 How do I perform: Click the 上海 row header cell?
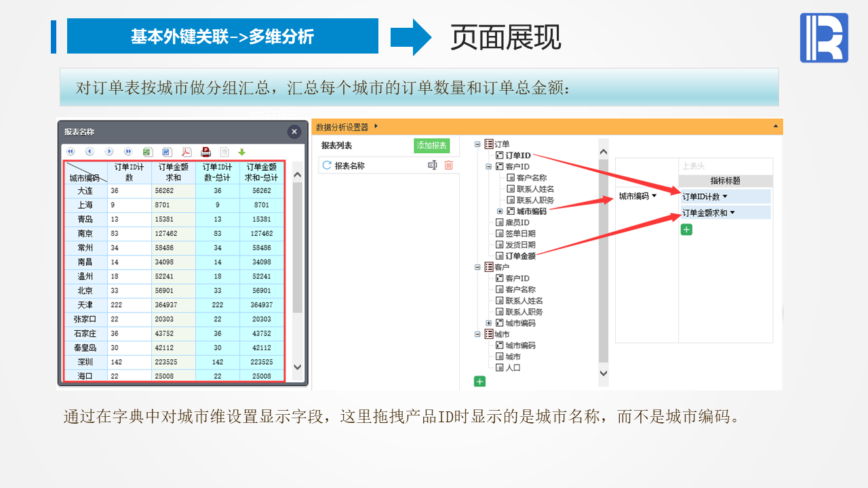coord(85,205)
